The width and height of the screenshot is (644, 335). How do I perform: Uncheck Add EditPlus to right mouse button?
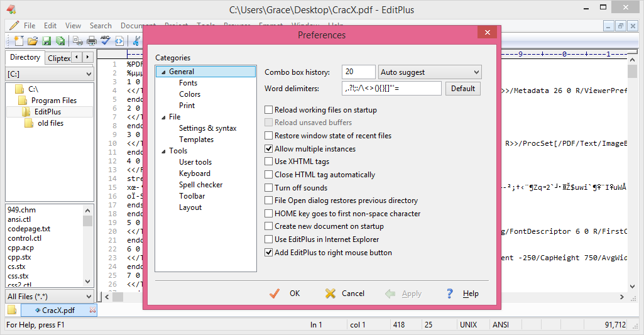click(x=269, y=253)
